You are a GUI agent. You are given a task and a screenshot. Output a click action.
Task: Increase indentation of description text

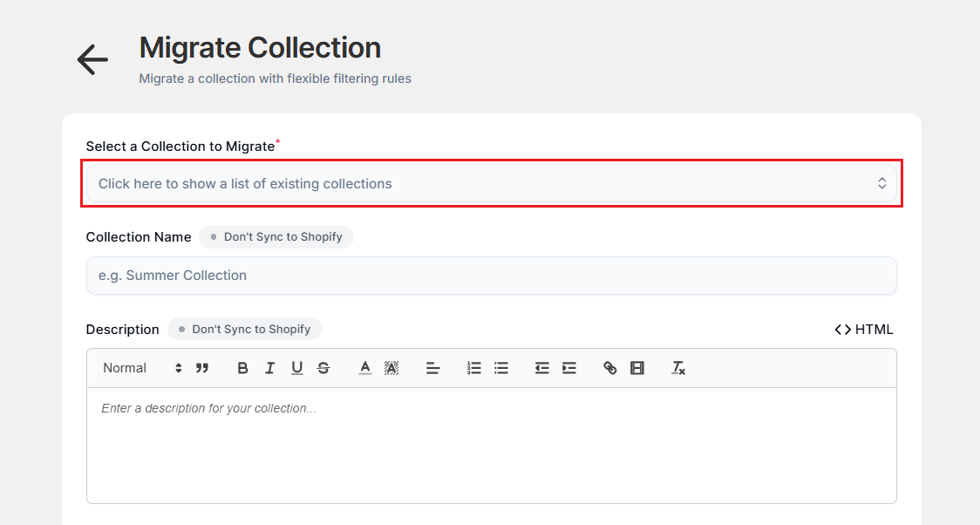pos(569,367)
